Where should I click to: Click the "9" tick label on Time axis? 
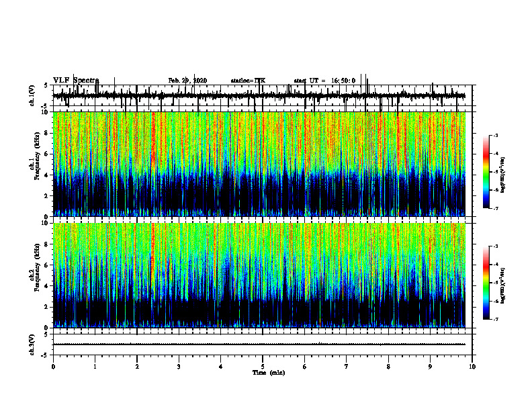click(430, 367)
